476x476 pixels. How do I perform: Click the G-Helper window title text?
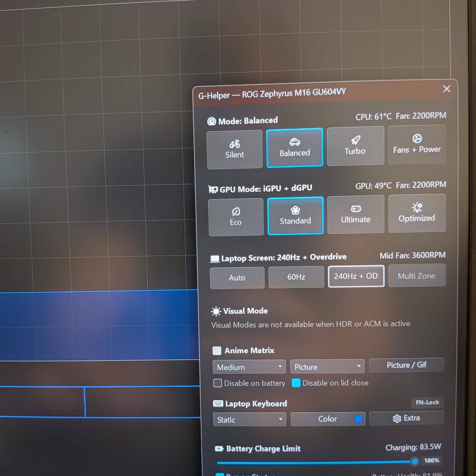272,94
